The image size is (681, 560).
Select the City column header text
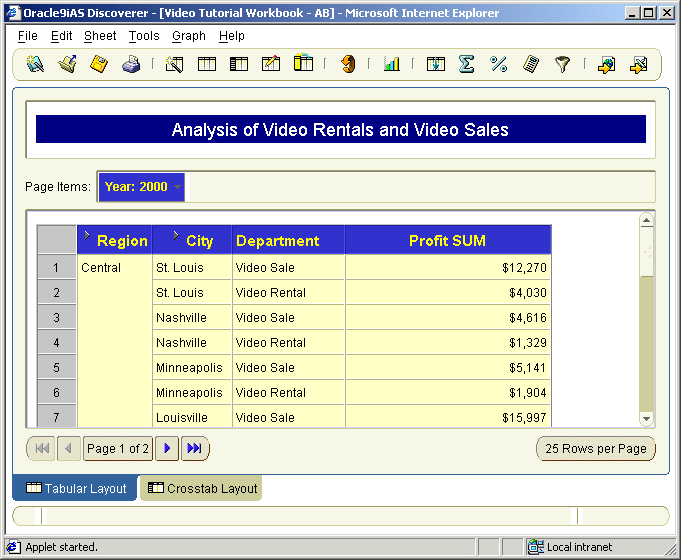click(x=200, y=241)
